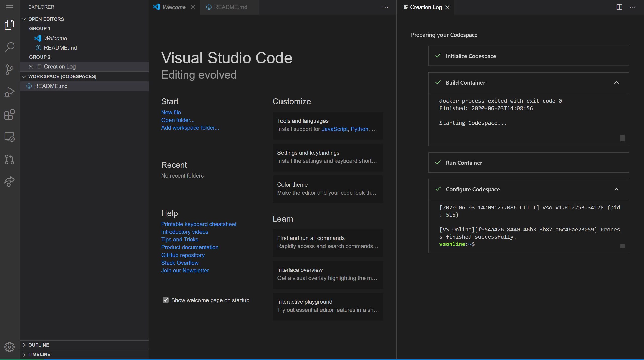
Task: Click the Split Editor icon
Action: 619,7
